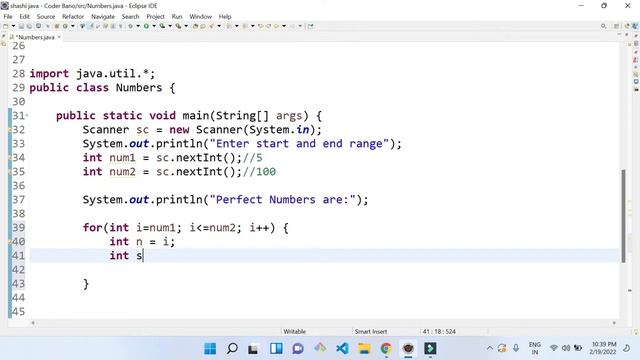Open the Debug dropdown arrow

pos(138,26)
